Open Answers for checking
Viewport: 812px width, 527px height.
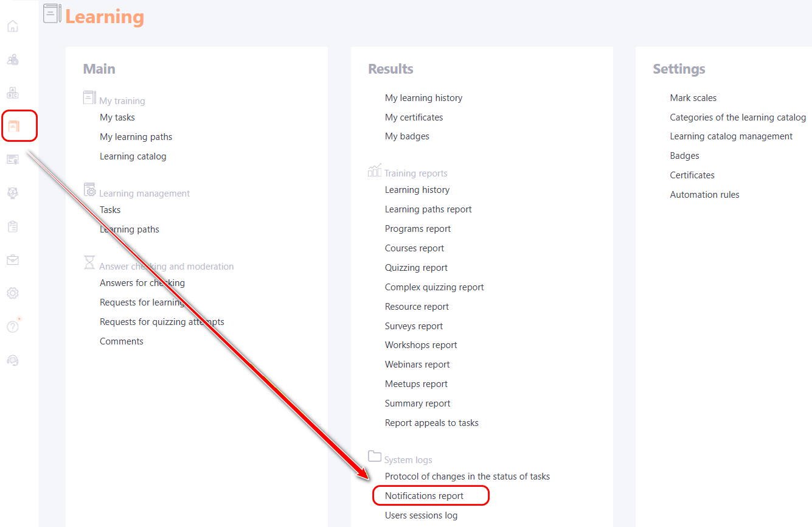tap(142, 283)
